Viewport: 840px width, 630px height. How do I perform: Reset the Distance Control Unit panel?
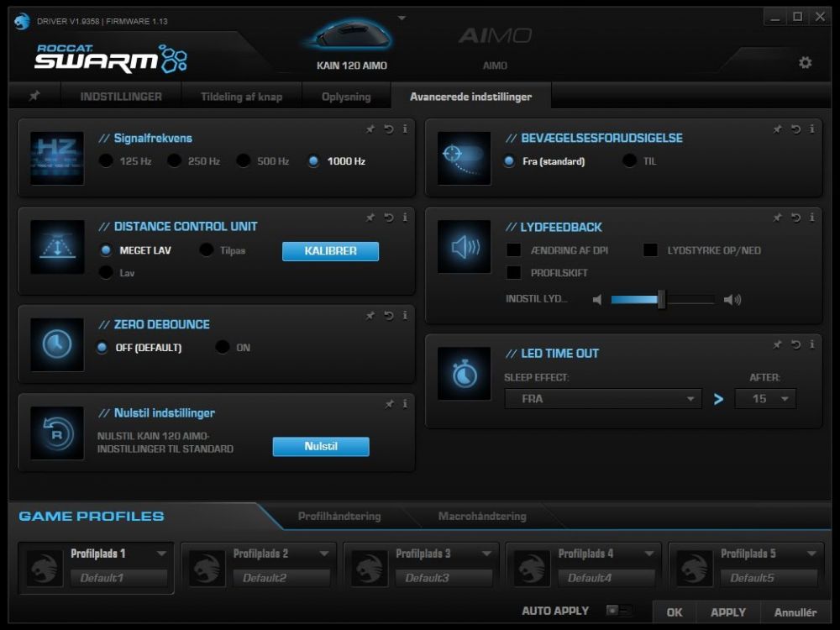point(389,218)
